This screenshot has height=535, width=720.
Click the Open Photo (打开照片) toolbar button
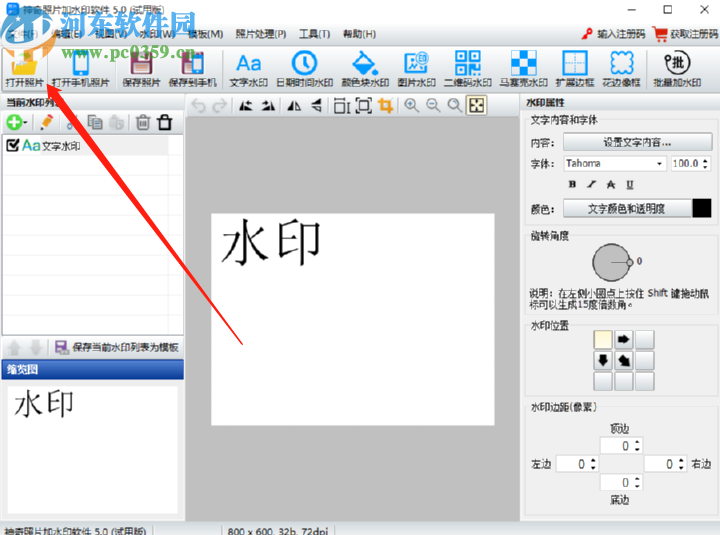[25, 69]
